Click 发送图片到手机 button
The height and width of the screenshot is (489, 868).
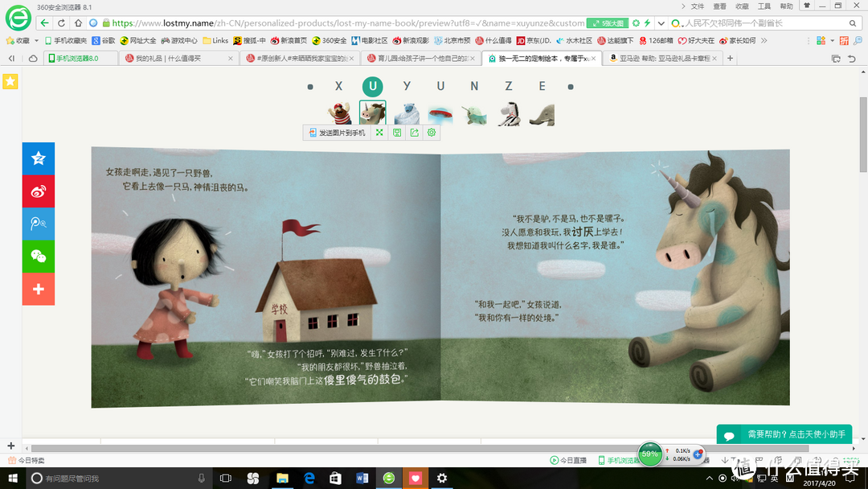(337, 133)
